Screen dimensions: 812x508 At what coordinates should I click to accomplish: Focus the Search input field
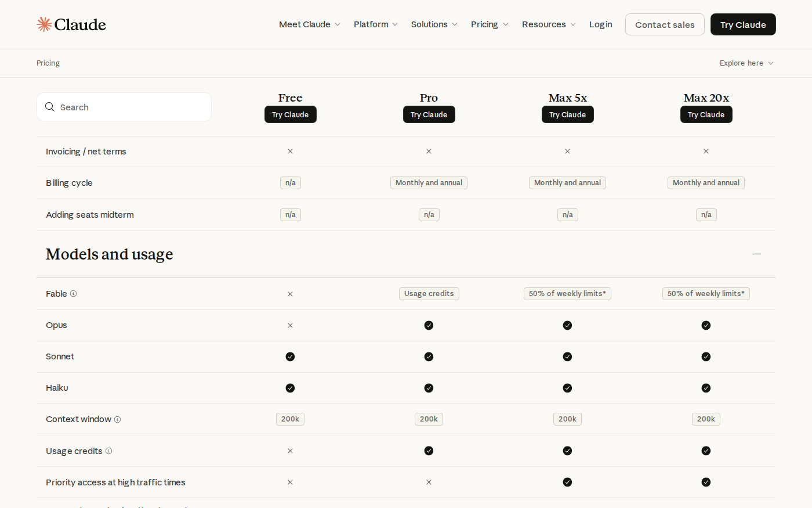tap(124, 107)
